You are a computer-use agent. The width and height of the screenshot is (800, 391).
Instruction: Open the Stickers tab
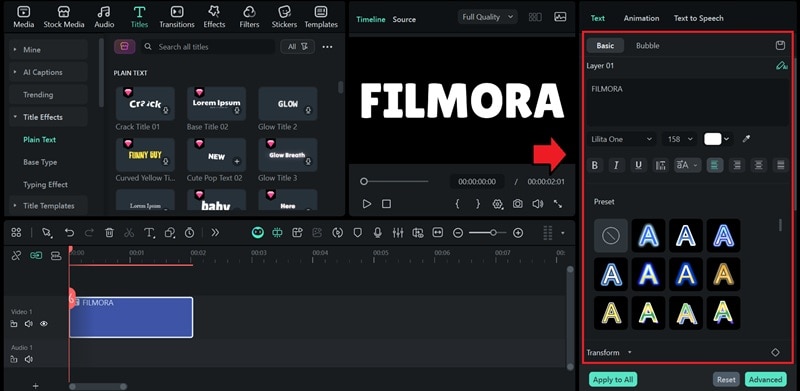[284, 17]
